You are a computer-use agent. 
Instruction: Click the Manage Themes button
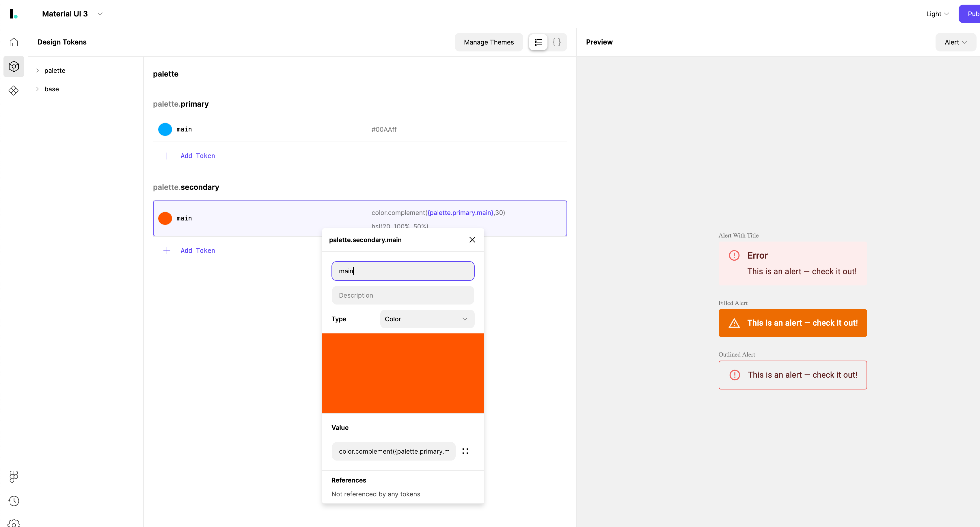(489, 42)
